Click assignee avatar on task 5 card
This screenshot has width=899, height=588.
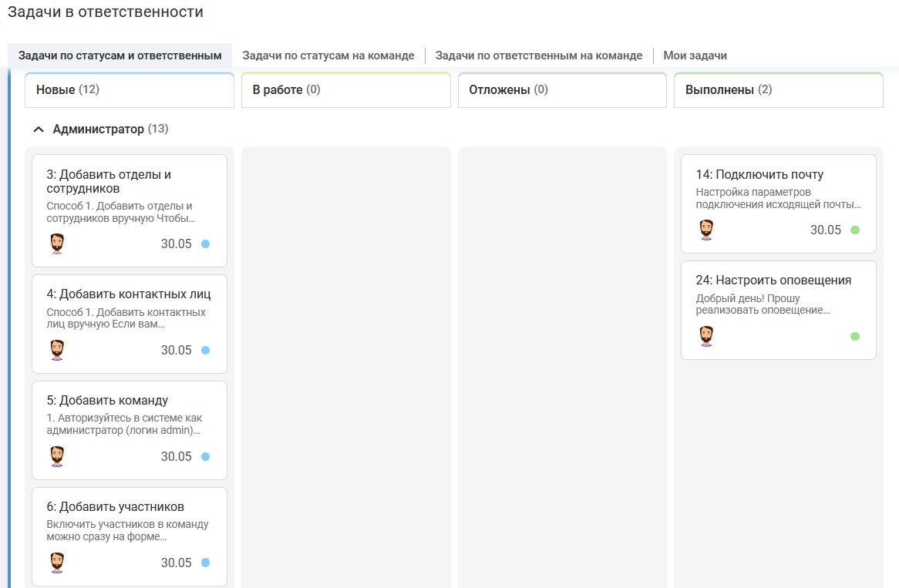pyautogui.click(x=57, y=456)
